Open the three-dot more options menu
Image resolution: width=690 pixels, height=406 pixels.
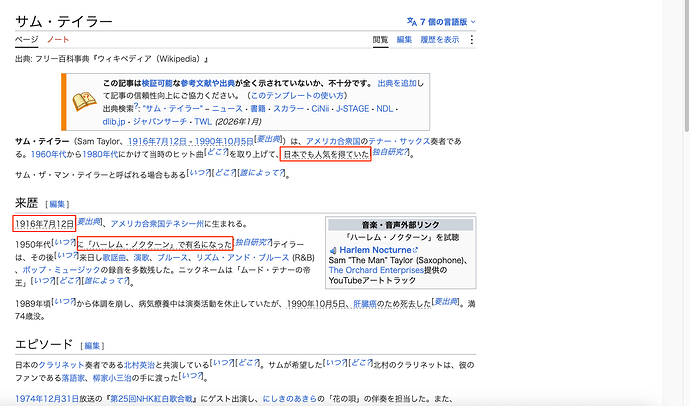(x=471, y=40)
